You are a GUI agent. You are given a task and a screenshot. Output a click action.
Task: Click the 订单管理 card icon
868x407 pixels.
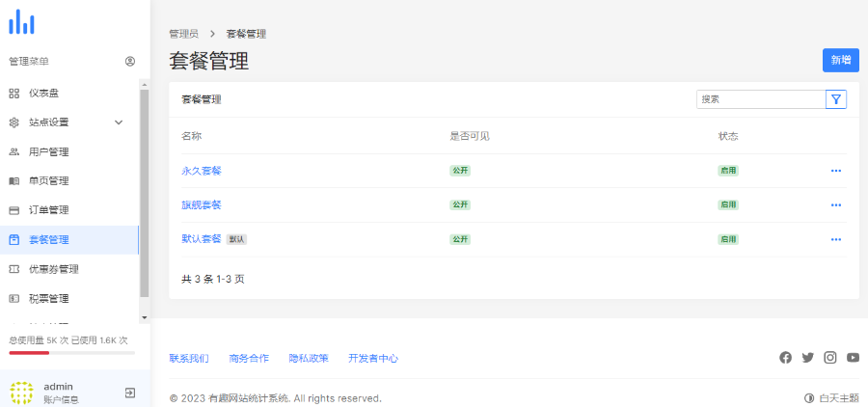click(x=14, y=211)
